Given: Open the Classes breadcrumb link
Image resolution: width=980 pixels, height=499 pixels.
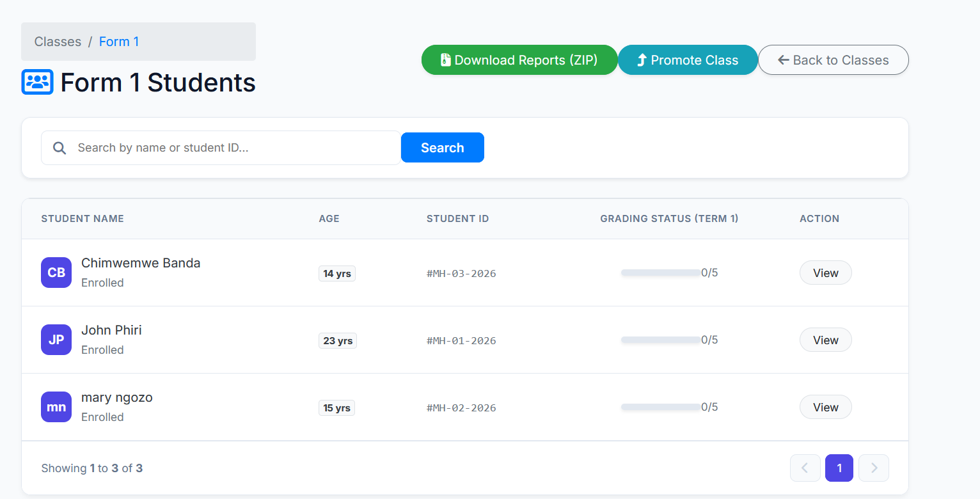Looking at the screenshot, I should 58,42.
